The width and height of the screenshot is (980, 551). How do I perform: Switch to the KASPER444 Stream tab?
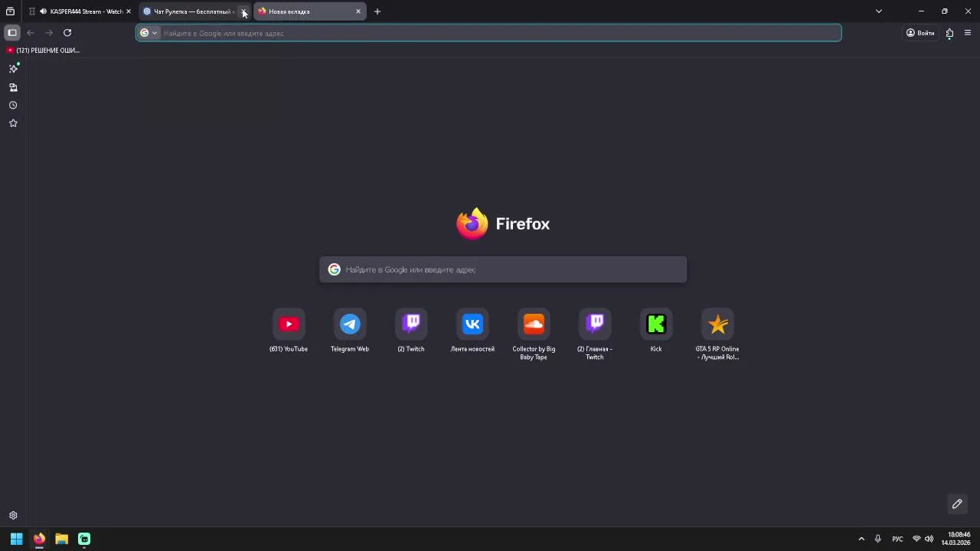click(x=80, y=11)
